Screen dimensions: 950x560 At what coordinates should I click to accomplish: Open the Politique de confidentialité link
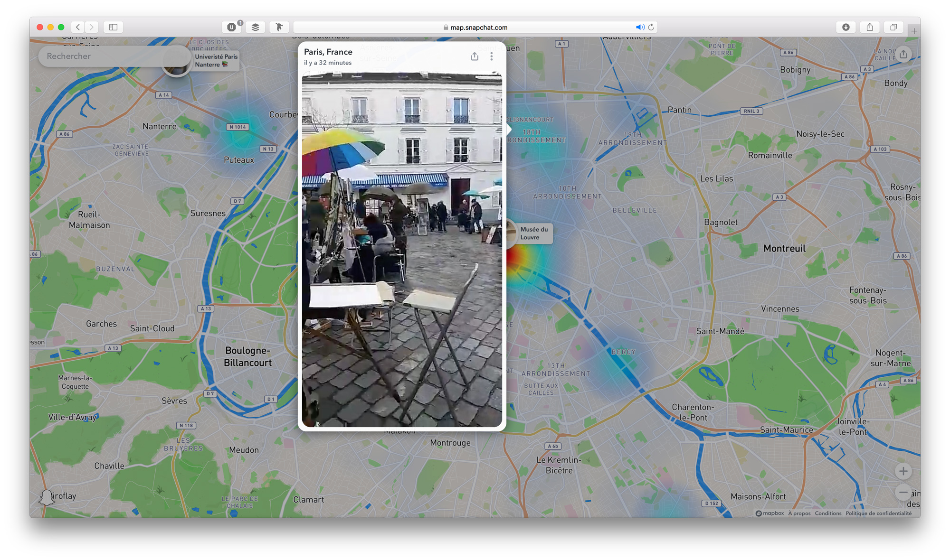click(x=879, y=513)
